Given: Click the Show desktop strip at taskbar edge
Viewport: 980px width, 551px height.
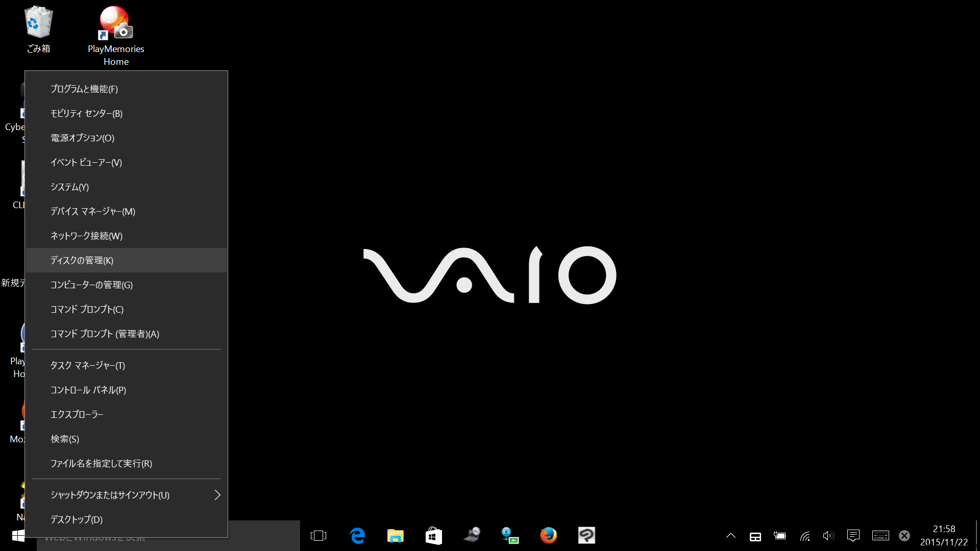Looking at the screenshot, I should 977,536.
